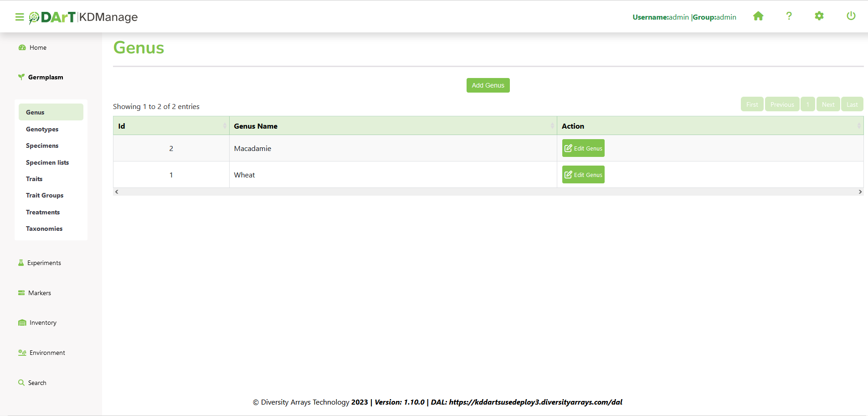Open Taxonomies in the sidebar
The image size is (868, 416).
[44, 229]
